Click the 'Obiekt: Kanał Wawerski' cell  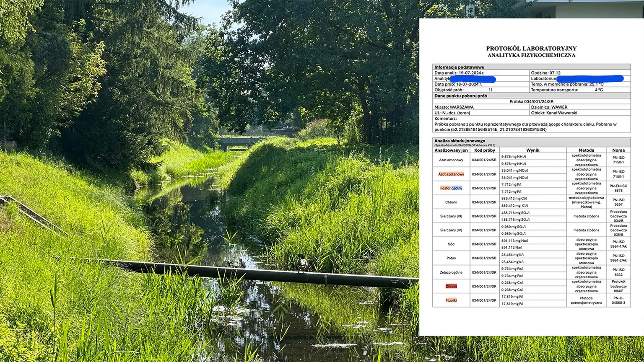(555, 113)
